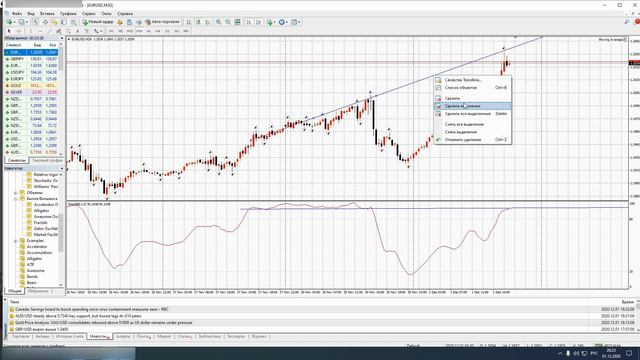The width and height of the screenshot is (640, 360).
Task: Open a new chart with the toolbar icon
Action: coord(9,22)
